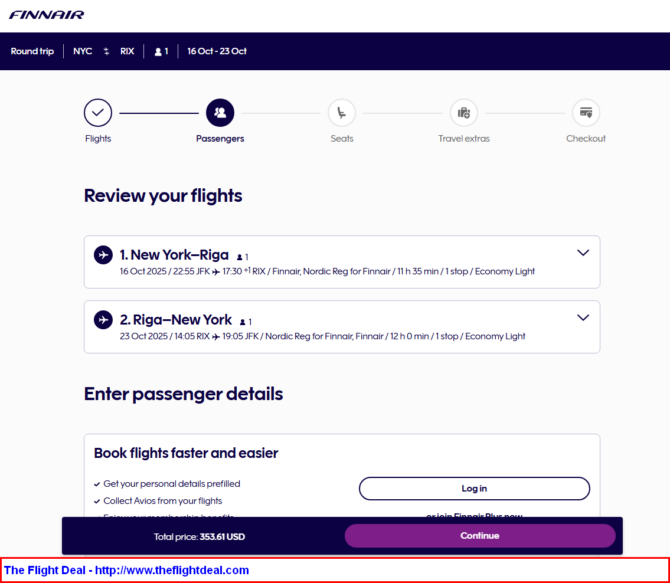Viewport: 670px width, 583px height.
Task: Click the Log in button
Action: click(x=474, y=489)
